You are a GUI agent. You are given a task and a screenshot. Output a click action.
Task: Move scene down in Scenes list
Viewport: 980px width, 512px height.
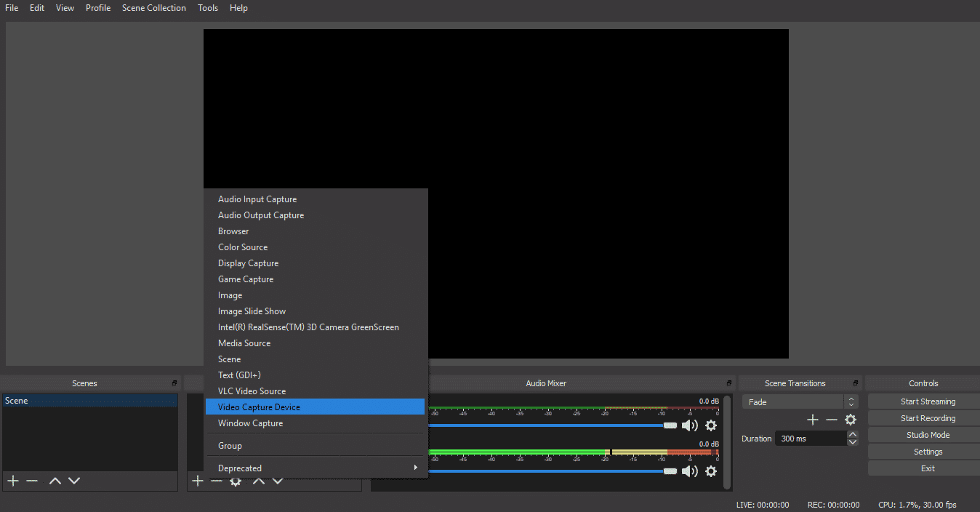click(x=73, y=481)
